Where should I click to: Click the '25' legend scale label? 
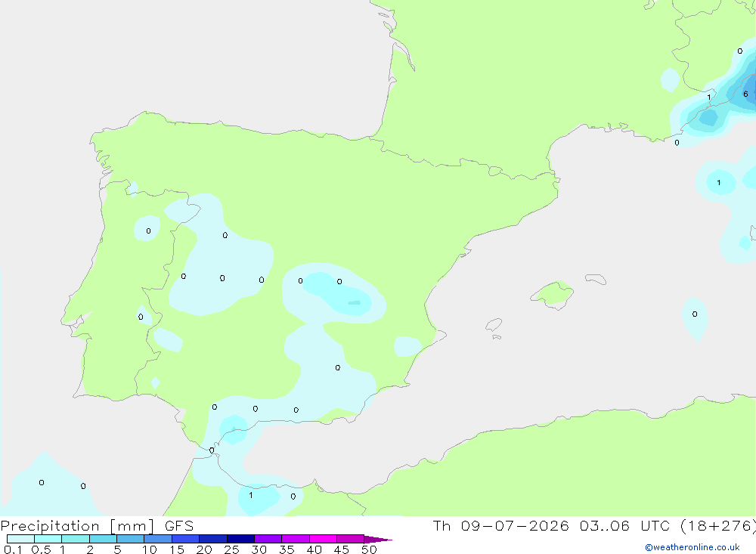pos(232,549)
